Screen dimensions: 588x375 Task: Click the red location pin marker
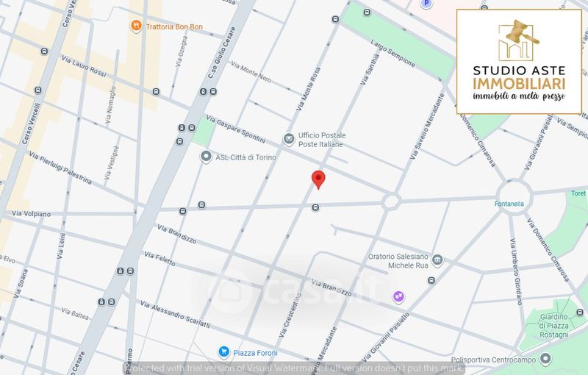pos(318,179)
